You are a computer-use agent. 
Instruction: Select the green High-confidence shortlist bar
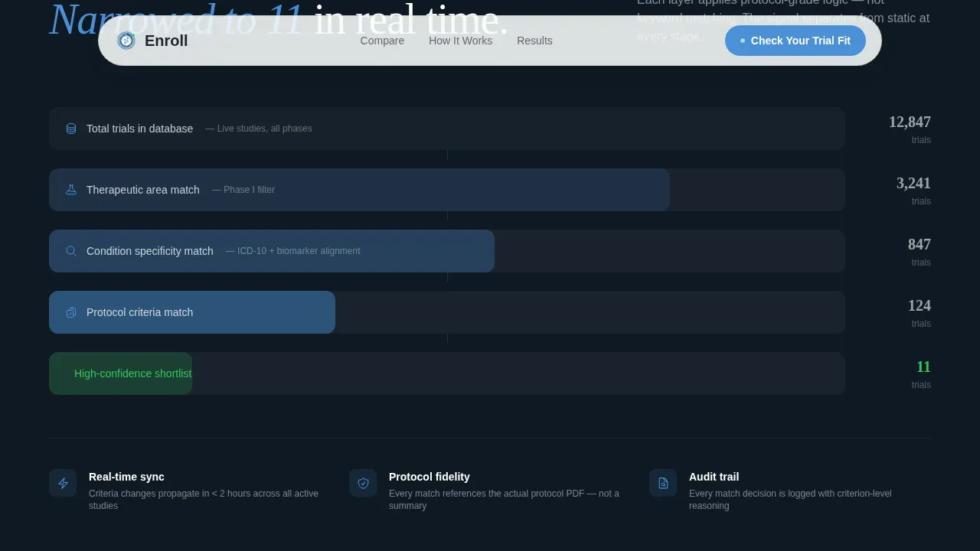[120, 373]
